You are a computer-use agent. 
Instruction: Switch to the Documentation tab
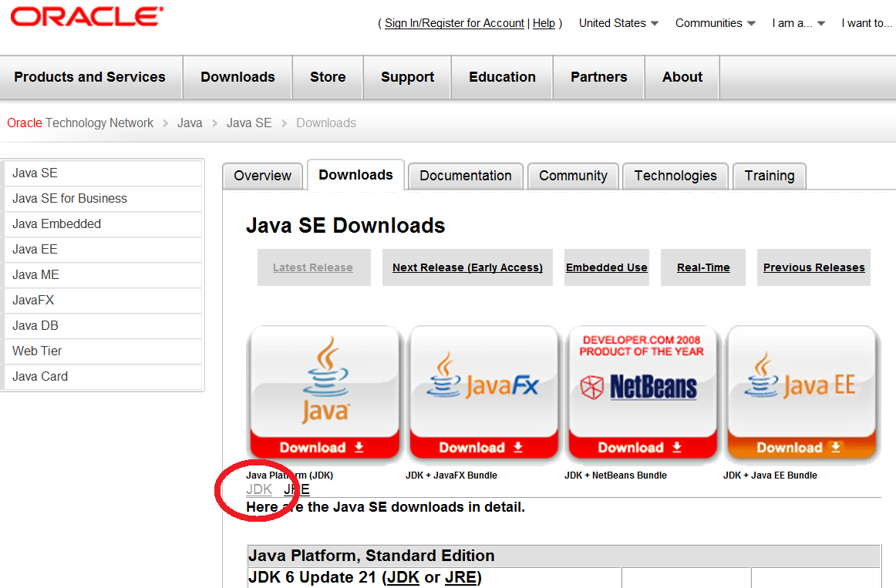[466, 176]
